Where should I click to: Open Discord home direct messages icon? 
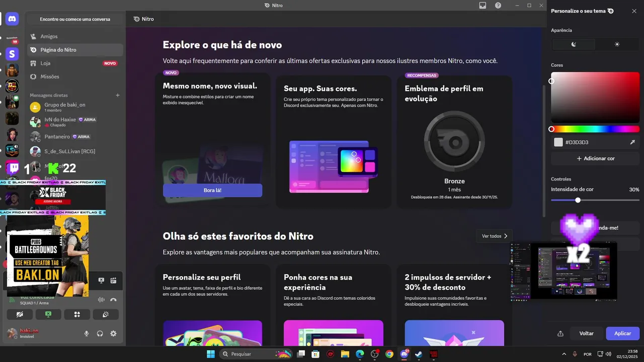pyautogui.click(x=12, y=19)
